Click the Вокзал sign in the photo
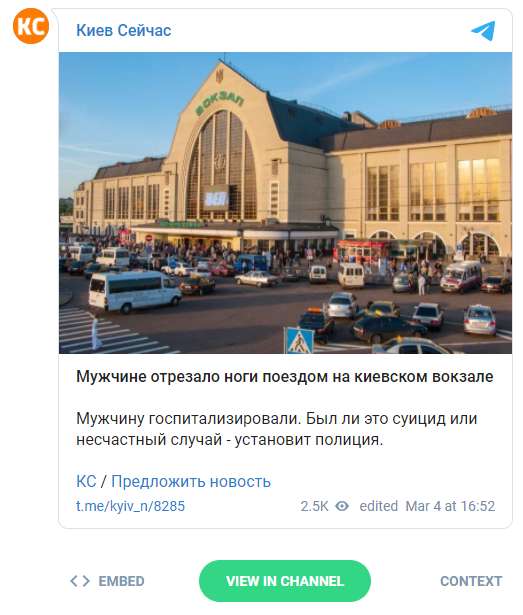 click(x=220, y=102)
